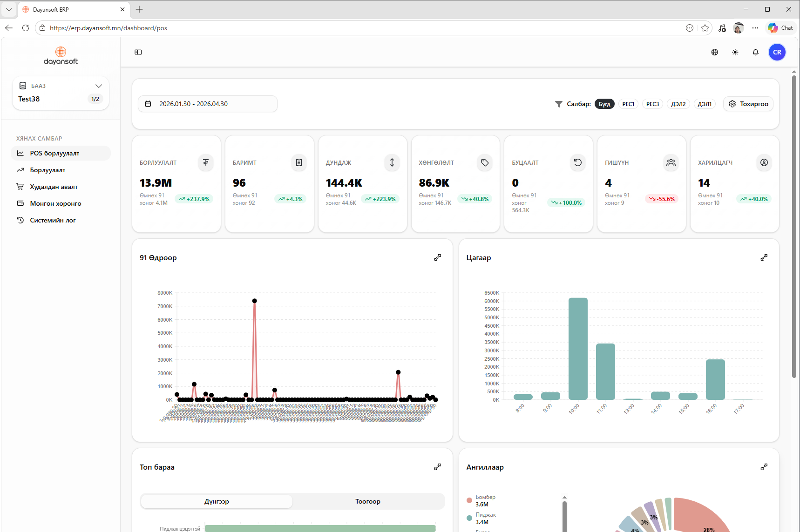
Task: Go back in browser
Action: [9, 28]
